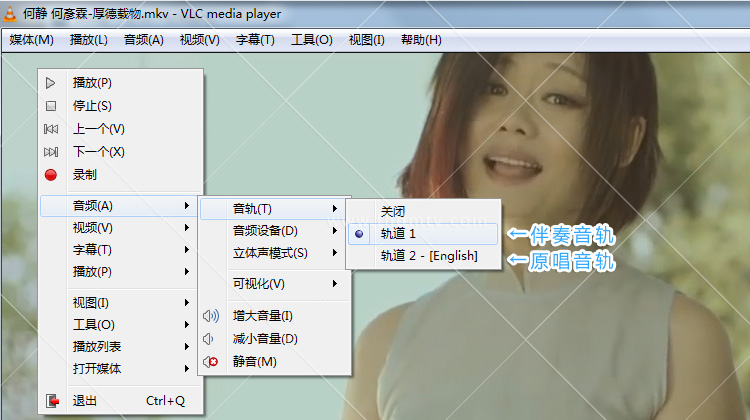Click the stop square icon beside 停止(S)
The image size is (750, 420).
(x=51, y=106)
